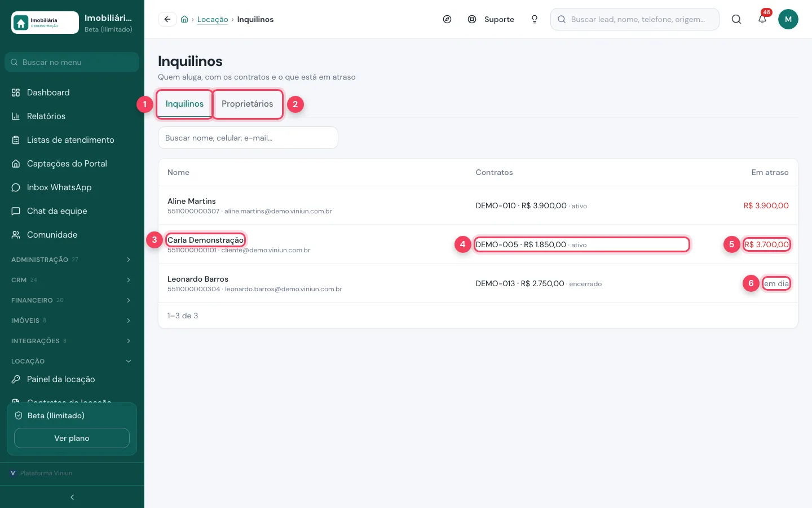Open Captações do Portal in sidebar
812x508 pixels.
pos(72,164)
